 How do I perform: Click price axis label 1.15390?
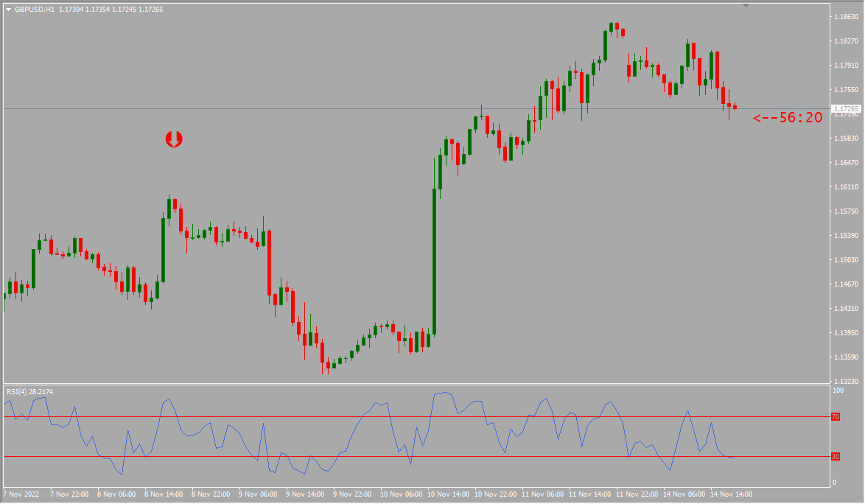pyautogui.click(x=847, y=236)
